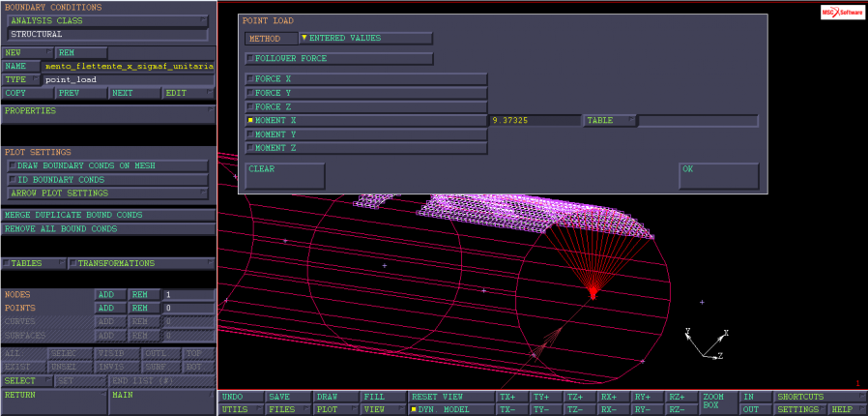The image size is (868, 416).
Task: Click TX+ translate button
Action: point(511,398)
